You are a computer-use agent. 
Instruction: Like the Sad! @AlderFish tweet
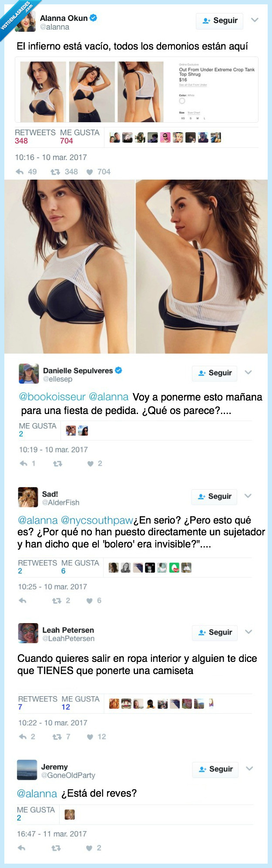tap(89, 601)
